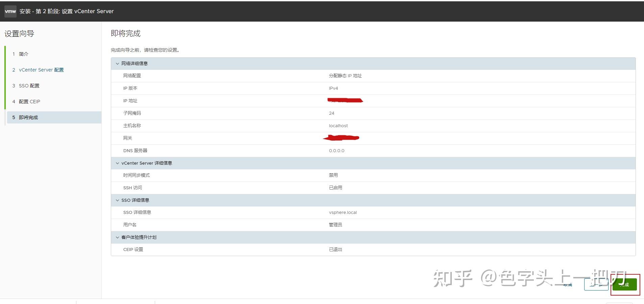
Task: Click the green 完成 button
Action: (624, 284)
